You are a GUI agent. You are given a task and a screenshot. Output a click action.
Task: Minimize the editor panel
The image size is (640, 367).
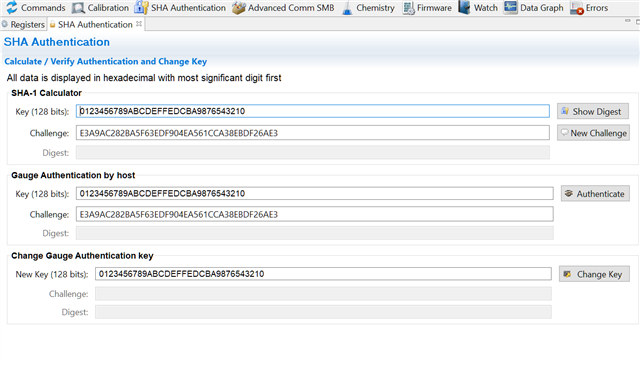pos(628,21)
